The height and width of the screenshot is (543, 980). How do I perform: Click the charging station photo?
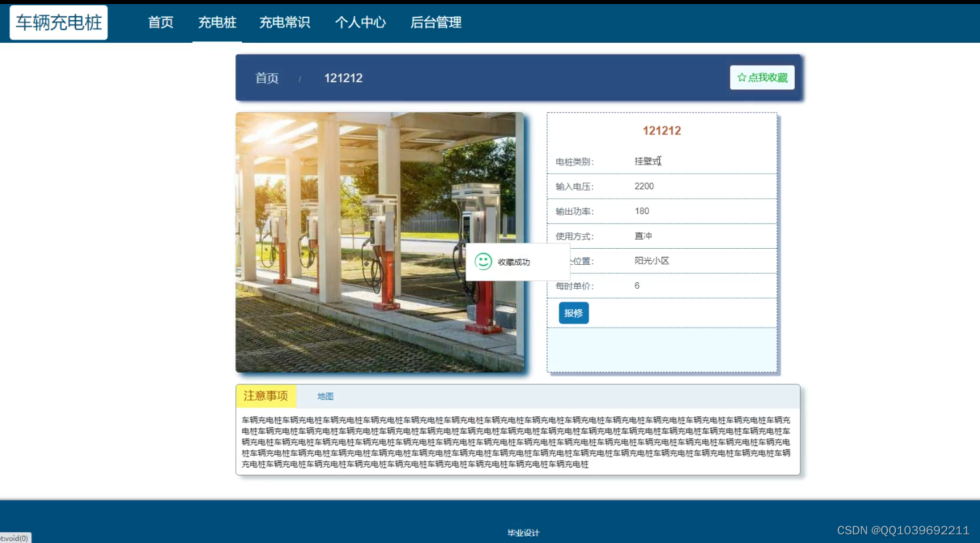click(x=380, y=242)
